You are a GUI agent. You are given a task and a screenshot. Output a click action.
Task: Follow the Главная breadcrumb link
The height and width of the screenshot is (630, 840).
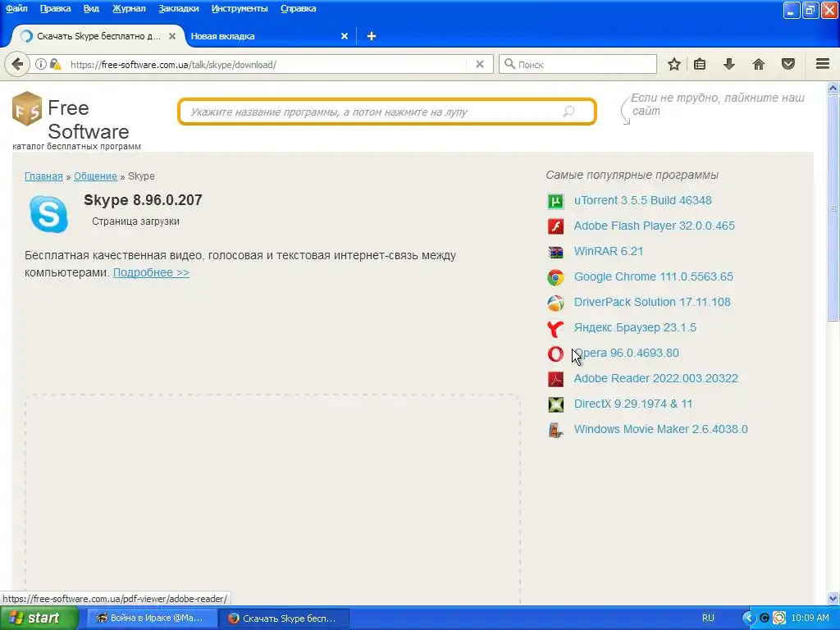[43, 176]
